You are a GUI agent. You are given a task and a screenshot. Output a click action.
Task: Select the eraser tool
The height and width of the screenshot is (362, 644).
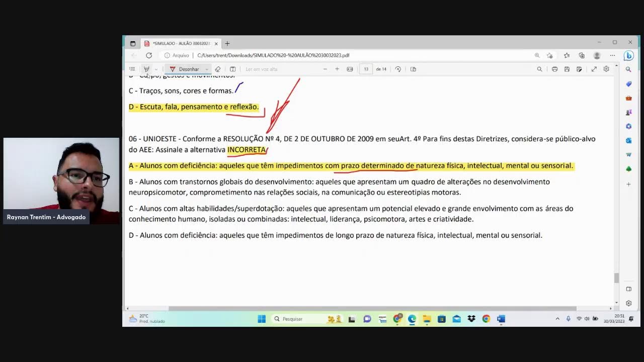(218, 69)
